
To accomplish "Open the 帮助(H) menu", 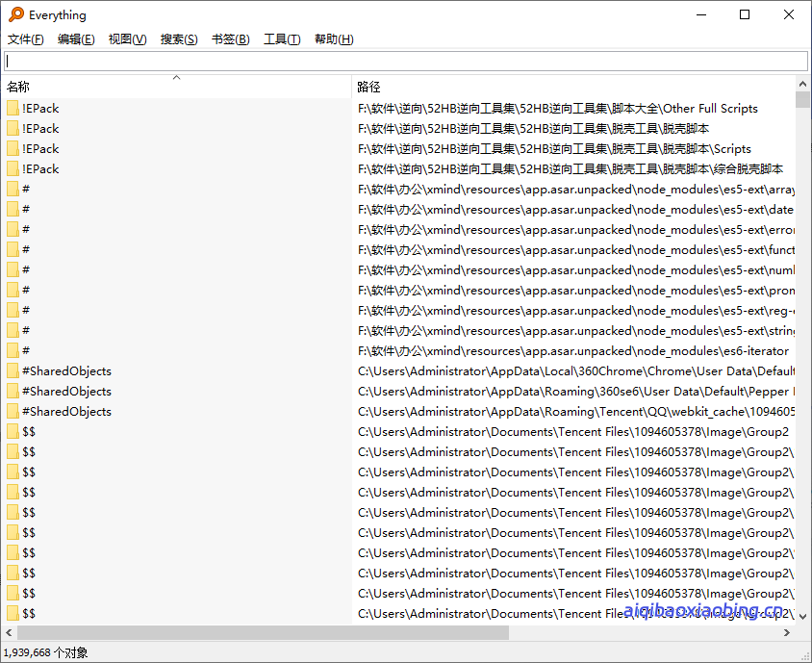I will [334, 39].
